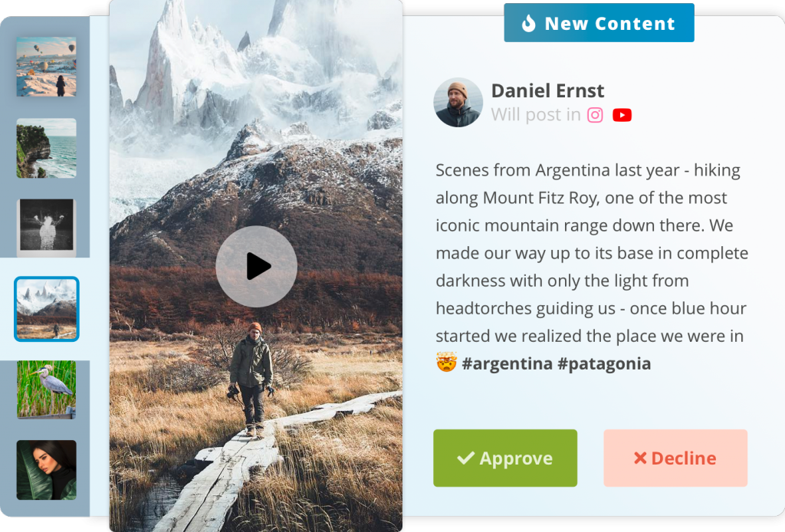
Task: Decline the submitted content
Action: (675, 458)
